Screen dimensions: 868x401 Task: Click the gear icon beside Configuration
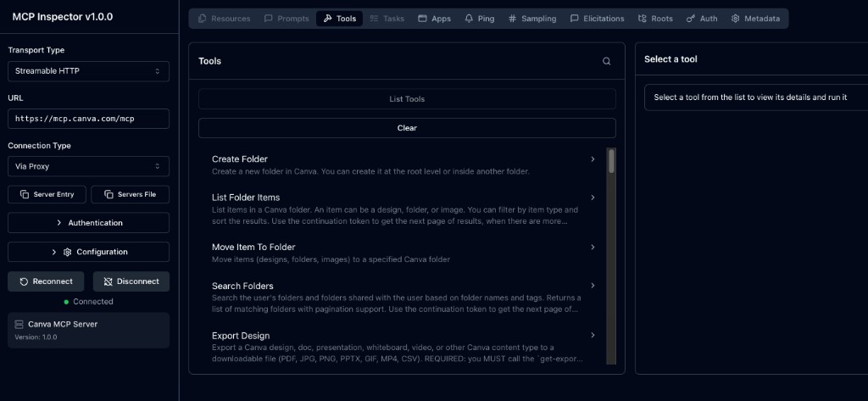tap(68, 252)
